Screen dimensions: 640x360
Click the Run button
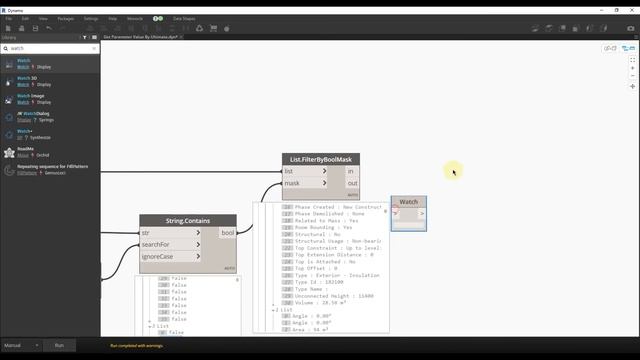point(59,346)
